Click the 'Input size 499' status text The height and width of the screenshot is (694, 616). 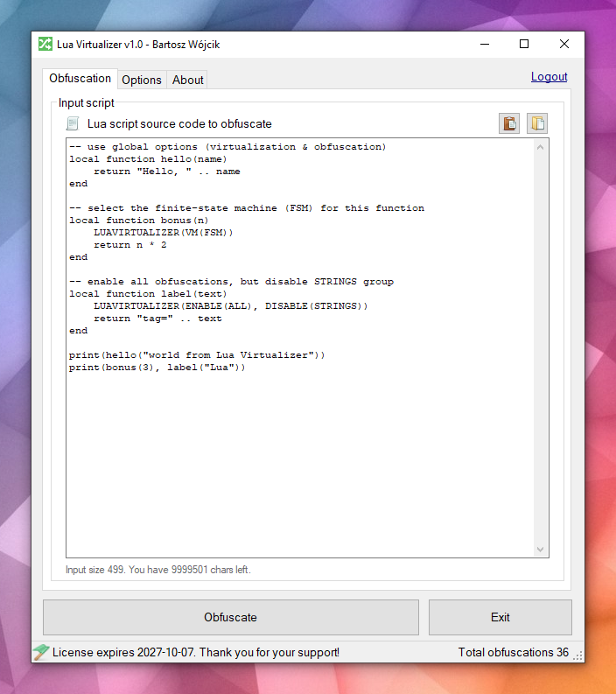158,570
